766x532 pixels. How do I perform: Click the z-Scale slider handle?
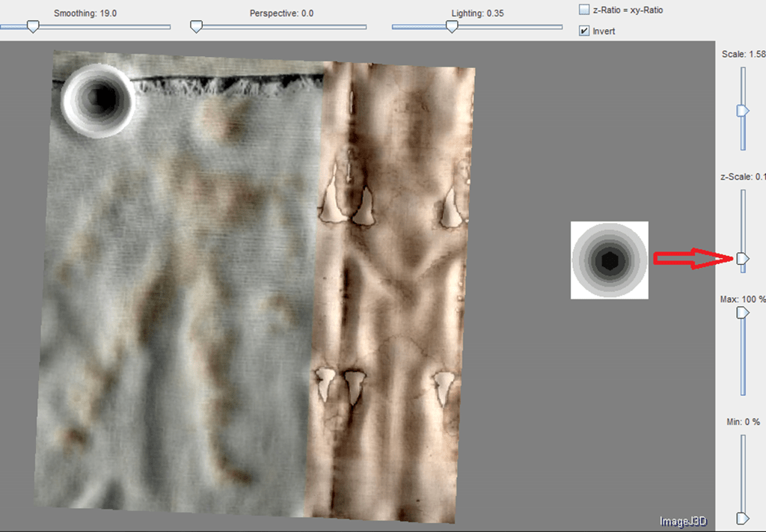[743, 258]
